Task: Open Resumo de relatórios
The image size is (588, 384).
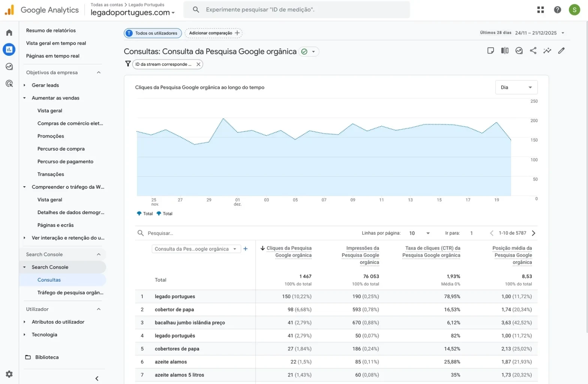Action: 51,30
